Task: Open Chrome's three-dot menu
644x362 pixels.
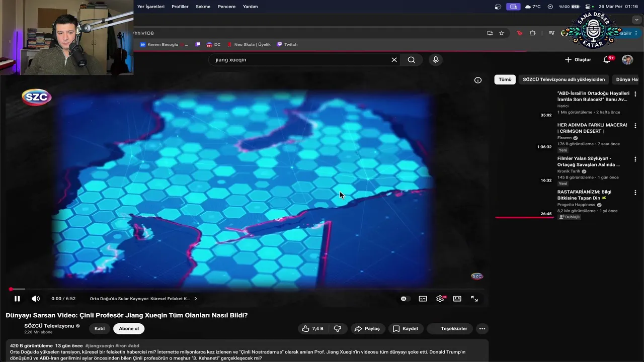Action: pos(636,33)
